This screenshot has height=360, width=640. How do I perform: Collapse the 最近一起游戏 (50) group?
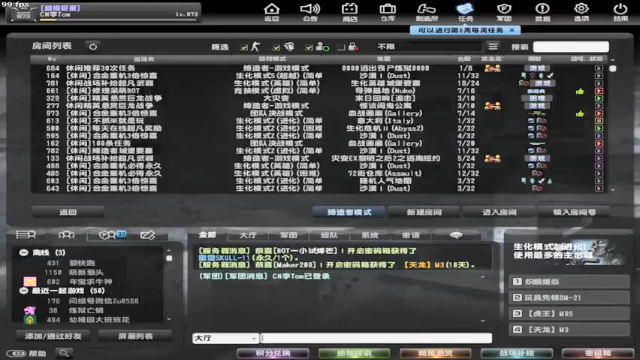[23, 291]
